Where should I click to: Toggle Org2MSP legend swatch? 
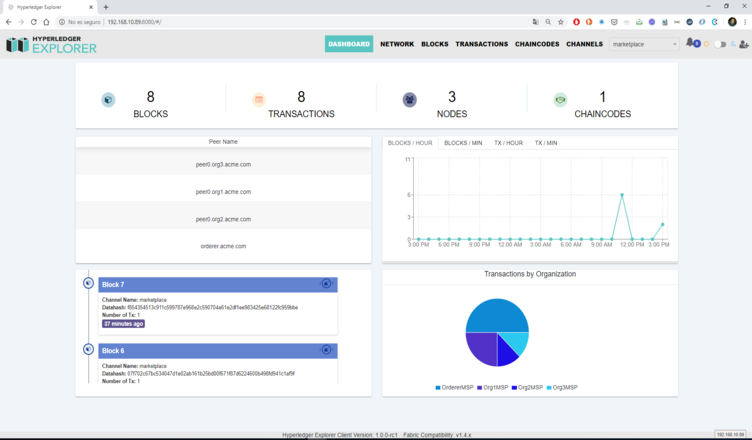(514, 388)
